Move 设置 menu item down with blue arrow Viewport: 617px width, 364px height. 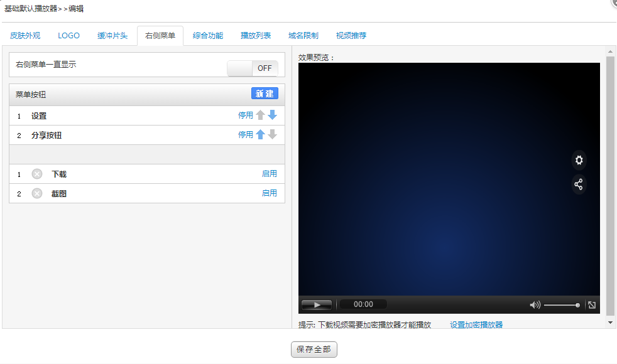[272, 115]
